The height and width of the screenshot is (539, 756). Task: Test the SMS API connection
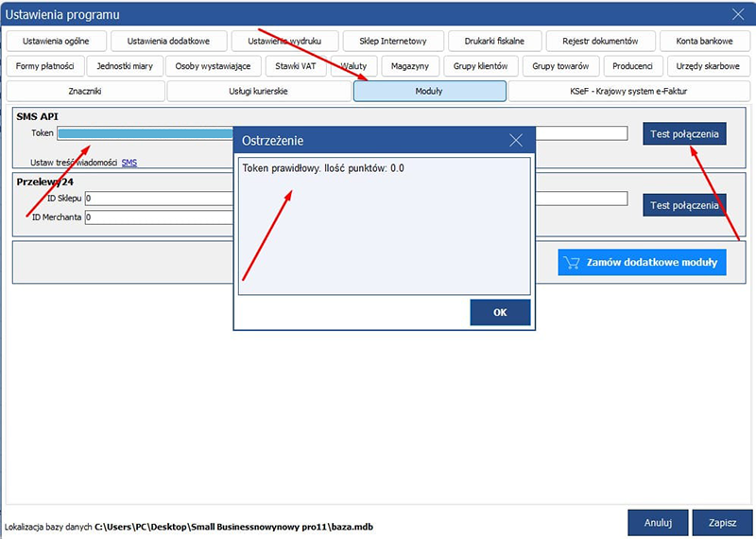click(685, 134)
